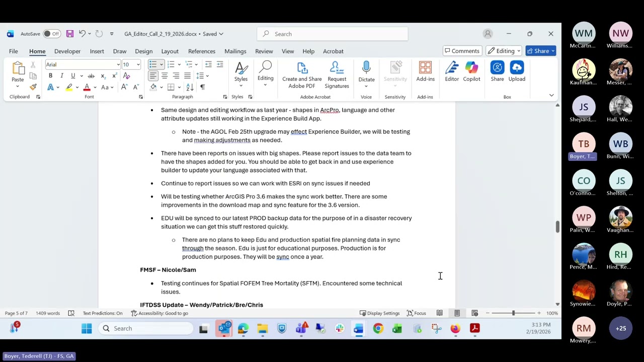Open the Editing mode dropdown
Viewport: 644px width, 362px height.
tap(504, 51)
